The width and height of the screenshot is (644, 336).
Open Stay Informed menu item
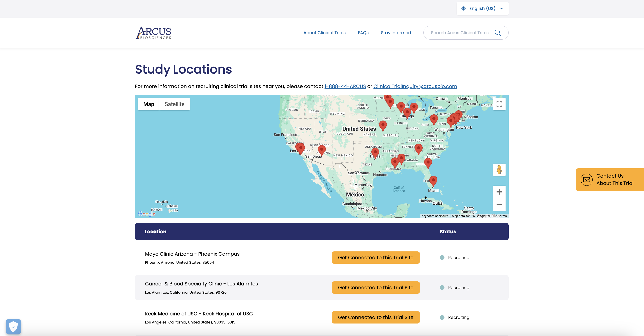[396, 33]
